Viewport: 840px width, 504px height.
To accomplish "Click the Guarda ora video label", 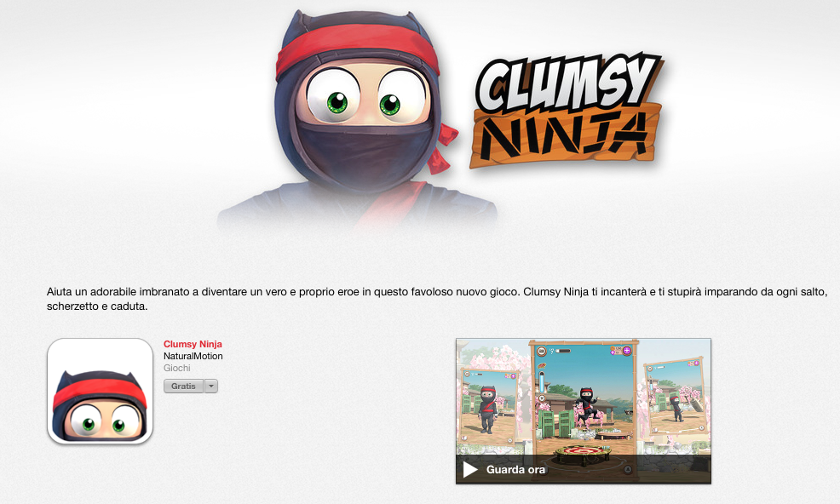I will pyautogui.click(x=516, y=470).
